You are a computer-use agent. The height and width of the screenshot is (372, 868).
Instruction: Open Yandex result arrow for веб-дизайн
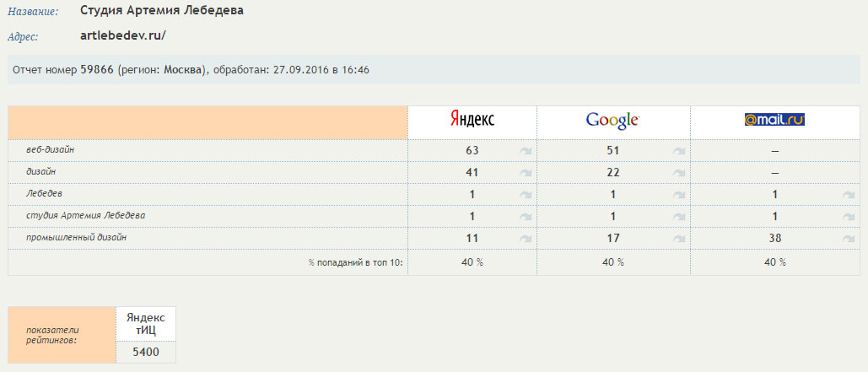(x=526, y=151)
